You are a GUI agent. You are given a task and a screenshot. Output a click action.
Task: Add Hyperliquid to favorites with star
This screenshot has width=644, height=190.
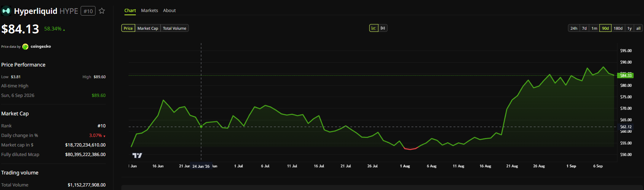(102, 11)
